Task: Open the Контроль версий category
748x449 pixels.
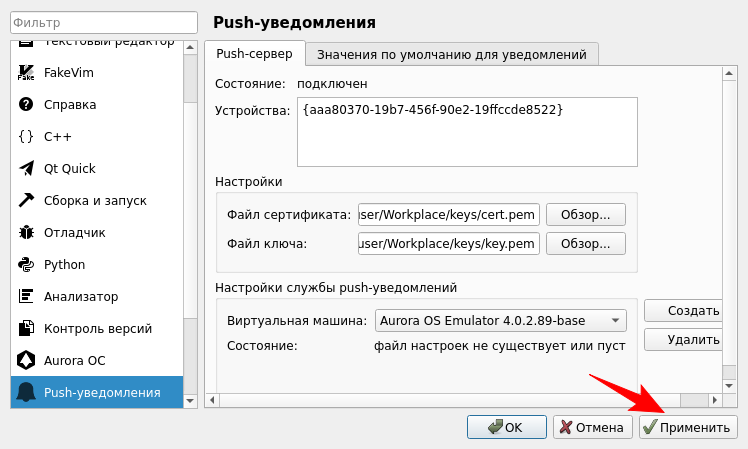Action: pos(97,328)
